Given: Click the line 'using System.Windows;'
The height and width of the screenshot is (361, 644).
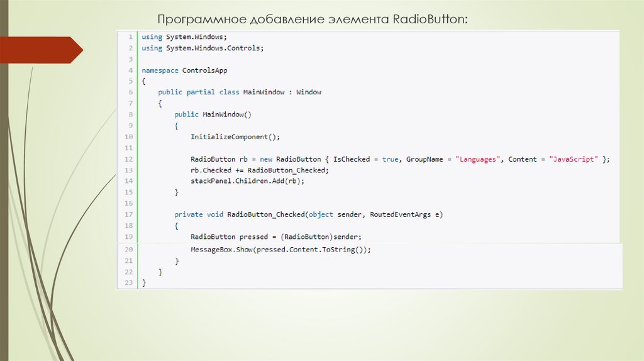Looking at the screenshot, I should pos(184,37).
